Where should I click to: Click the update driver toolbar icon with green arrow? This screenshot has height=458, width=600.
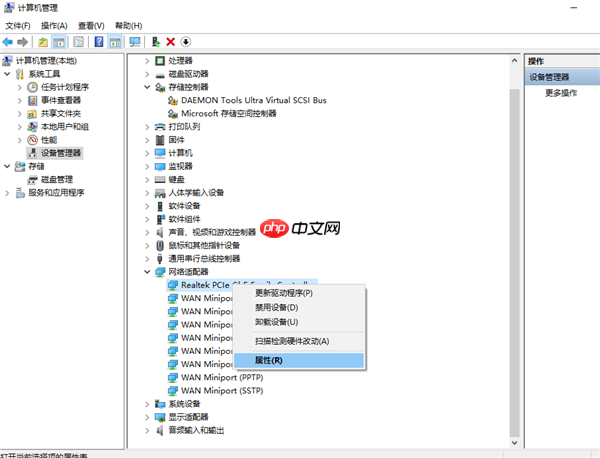(156, 42)
